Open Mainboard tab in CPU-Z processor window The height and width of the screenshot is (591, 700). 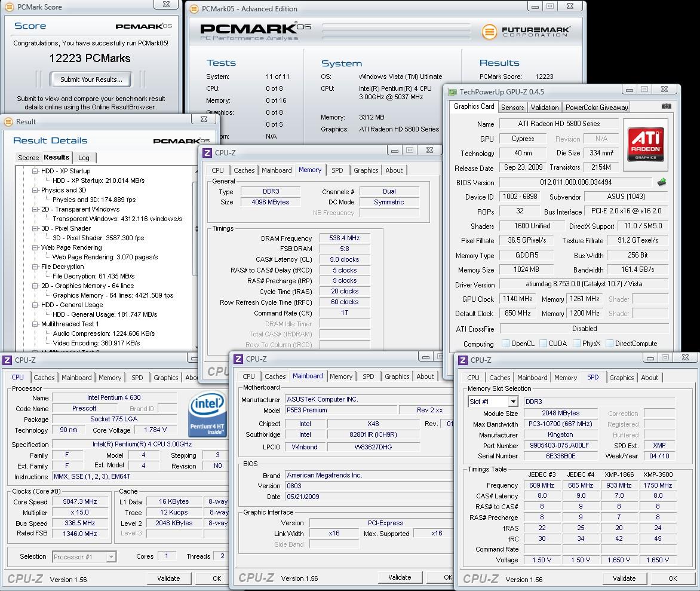coord(77,378)
